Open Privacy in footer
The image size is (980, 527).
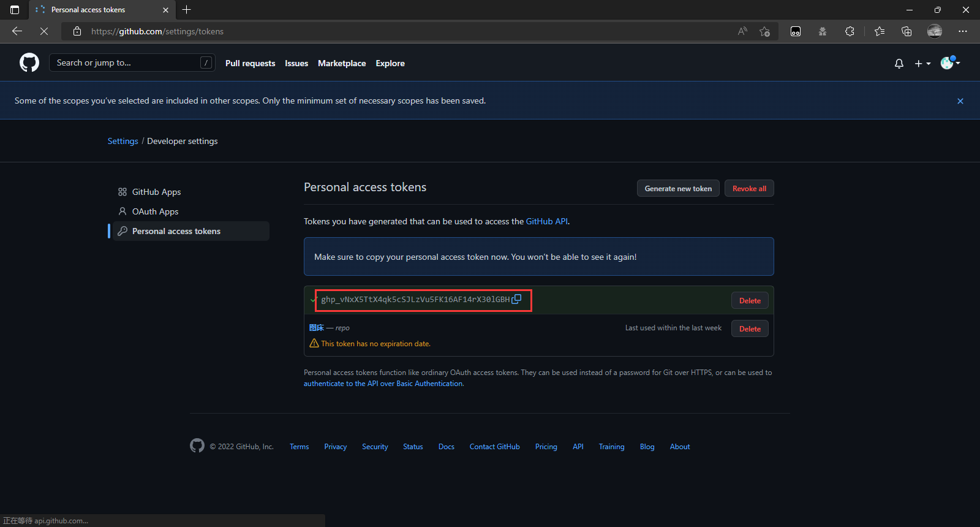335,447
